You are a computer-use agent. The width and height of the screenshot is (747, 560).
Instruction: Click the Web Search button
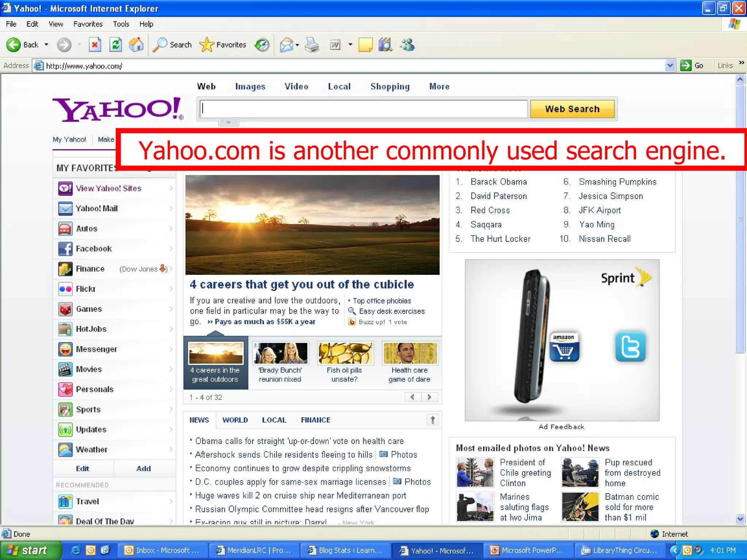click(x=572, y=109)
